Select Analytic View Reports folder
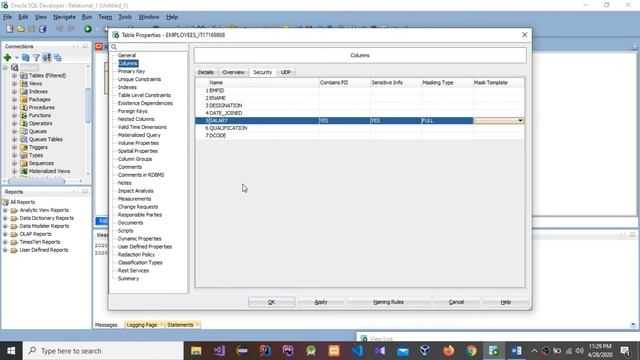Viewport: 640px width, 360px height. coord(44,210)
